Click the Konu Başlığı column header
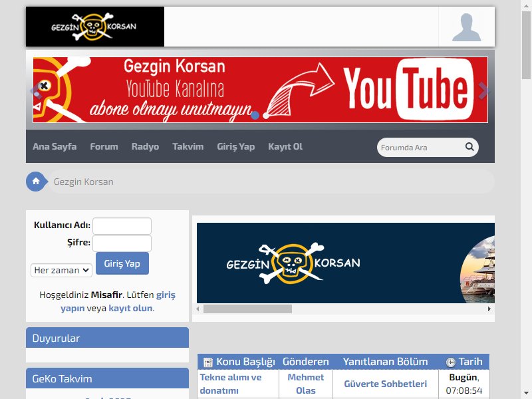This screenshot has width=532, height=399. [238, 362]
